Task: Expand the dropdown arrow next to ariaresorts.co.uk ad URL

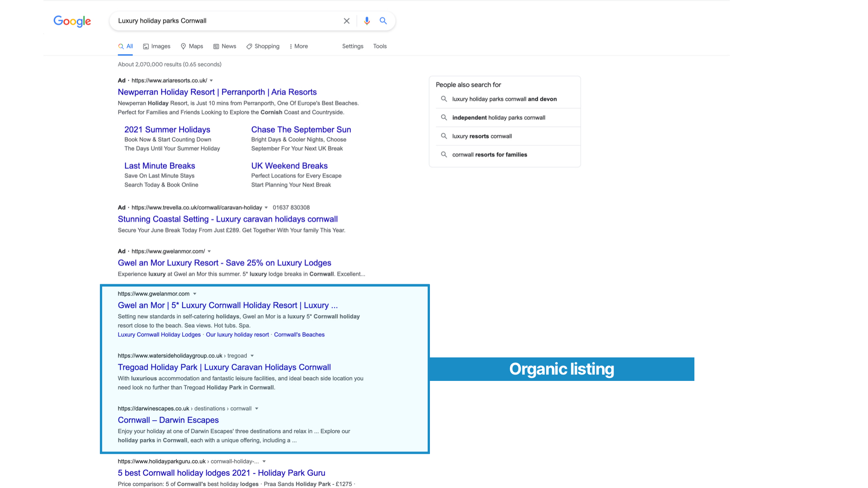Action: [x=211, y=81]
